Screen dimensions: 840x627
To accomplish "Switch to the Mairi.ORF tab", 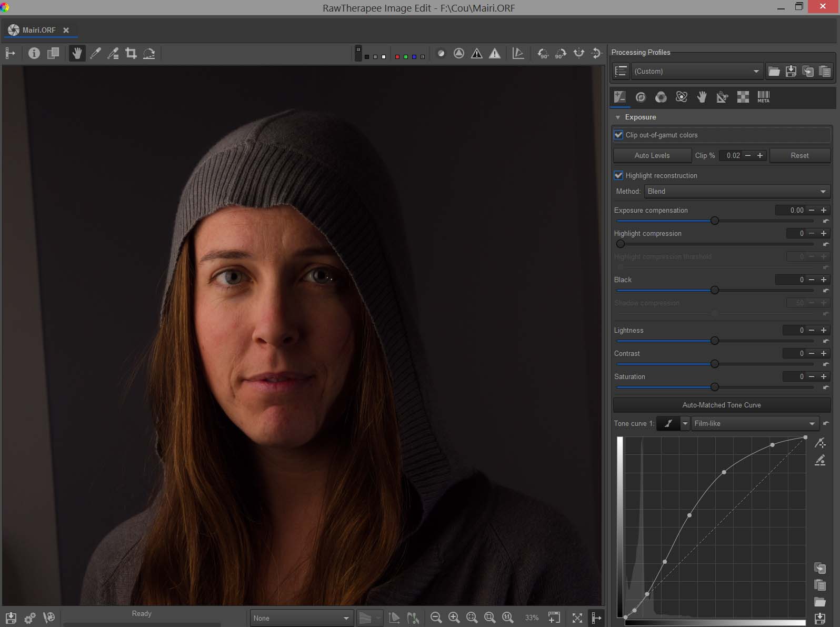I will 38,30.
